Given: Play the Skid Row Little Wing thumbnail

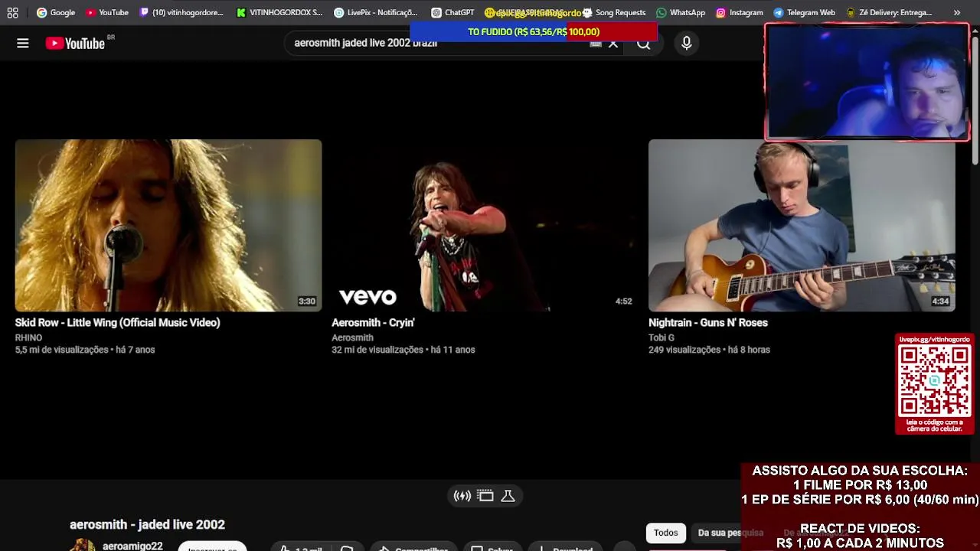Looking at the screenshot, I should [168, 225].
